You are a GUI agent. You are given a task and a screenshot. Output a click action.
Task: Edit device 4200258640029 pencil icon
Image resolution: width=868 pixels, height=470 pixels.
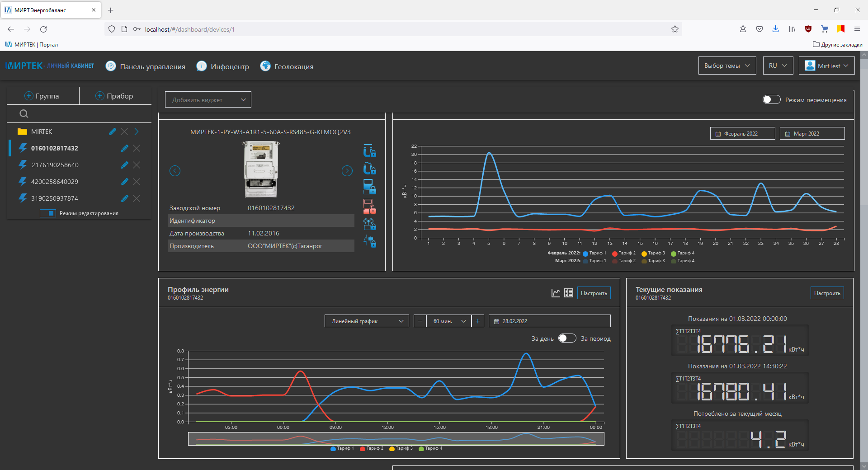tap(125, 182)
